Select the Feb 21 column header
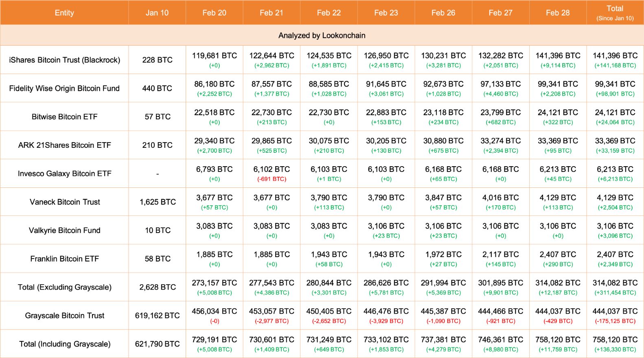Screen dimensions: 644x358 (x=272, y=13)
